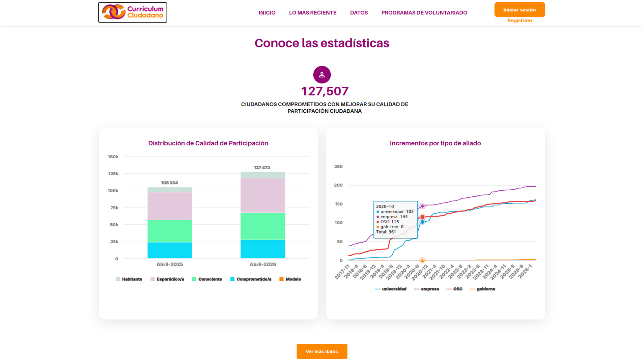The image size is (642, 364).
Task: Click the purple citizen user icon
Action: 322,75
